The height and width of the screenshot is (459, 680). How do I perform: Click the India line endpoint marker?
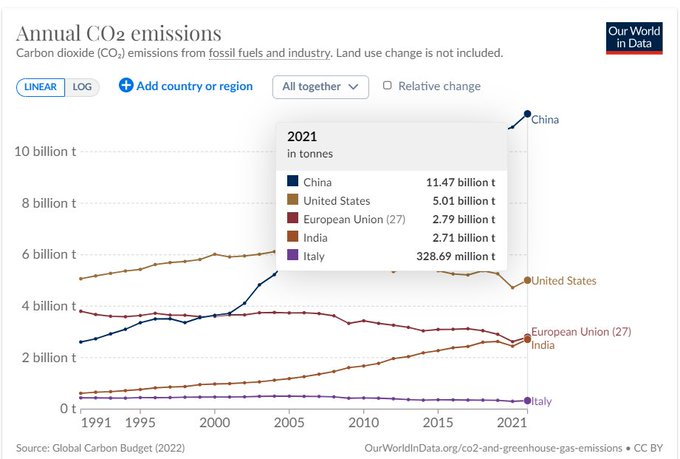(527, 340)
